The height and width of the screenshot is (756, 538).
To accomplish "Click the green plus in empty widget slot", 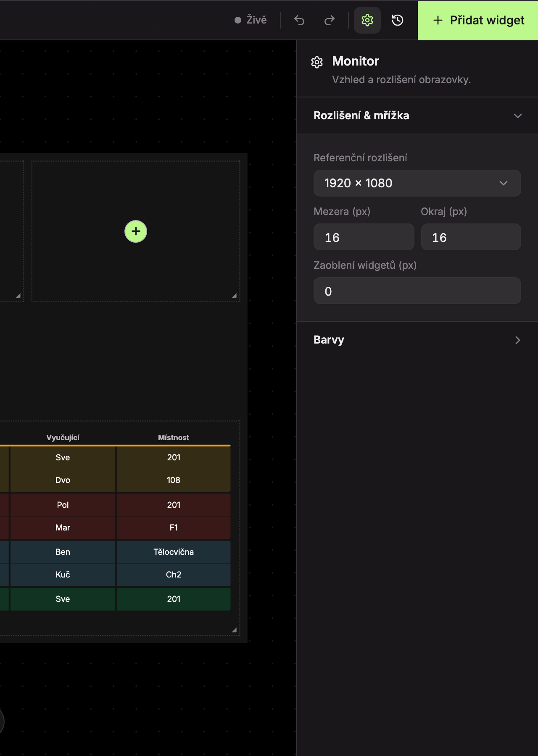I will [136, 231].
